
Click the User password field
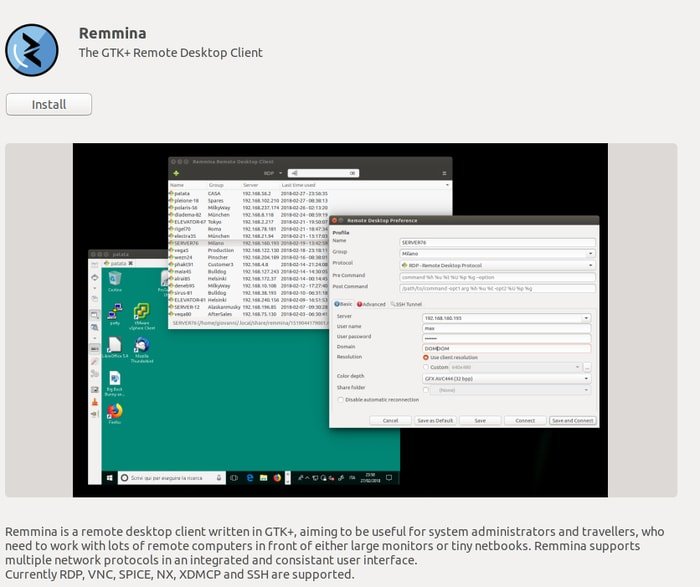point(507,338)
